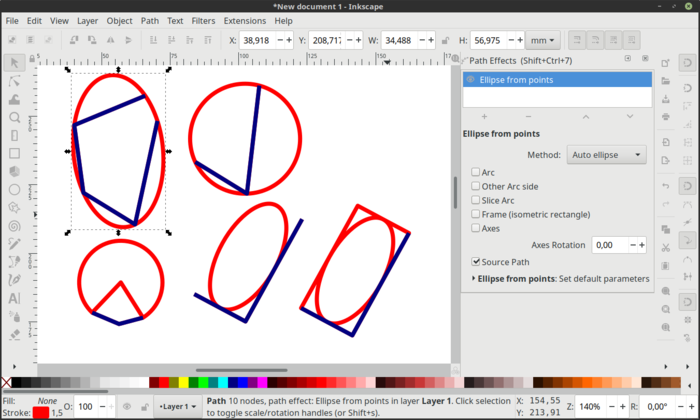This screenshot has height=420, width=700.
Task: Check the Frame (isometric rectangle) option
Action: coord(476,215)
